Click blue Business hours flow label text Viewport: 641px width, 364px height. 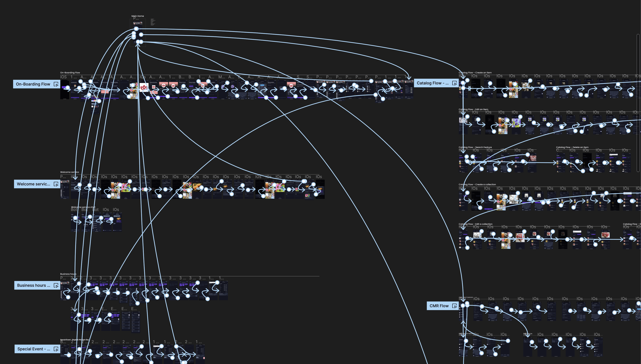[33, 285]
